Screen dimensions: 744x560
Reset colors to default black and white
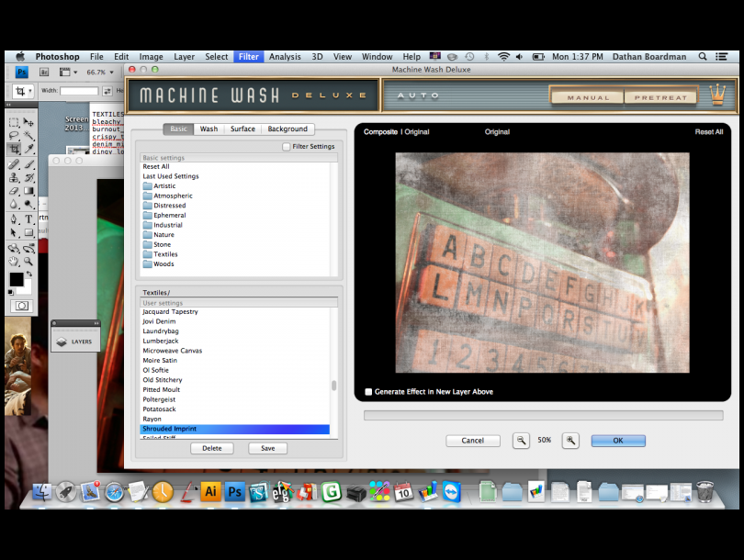pos(11,293)
